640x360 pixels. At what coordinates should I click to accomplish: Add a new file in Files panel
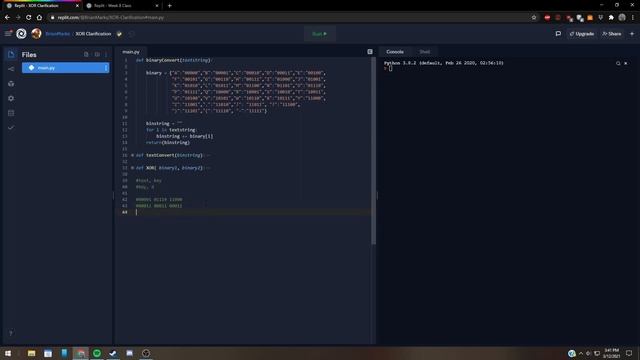coord(86,54)
